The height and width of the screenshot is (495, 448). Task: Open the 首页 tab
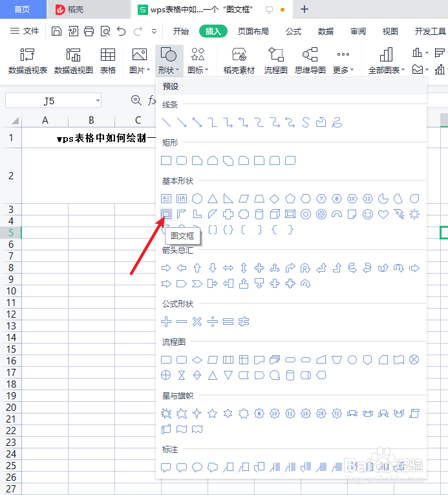[23, 9]
